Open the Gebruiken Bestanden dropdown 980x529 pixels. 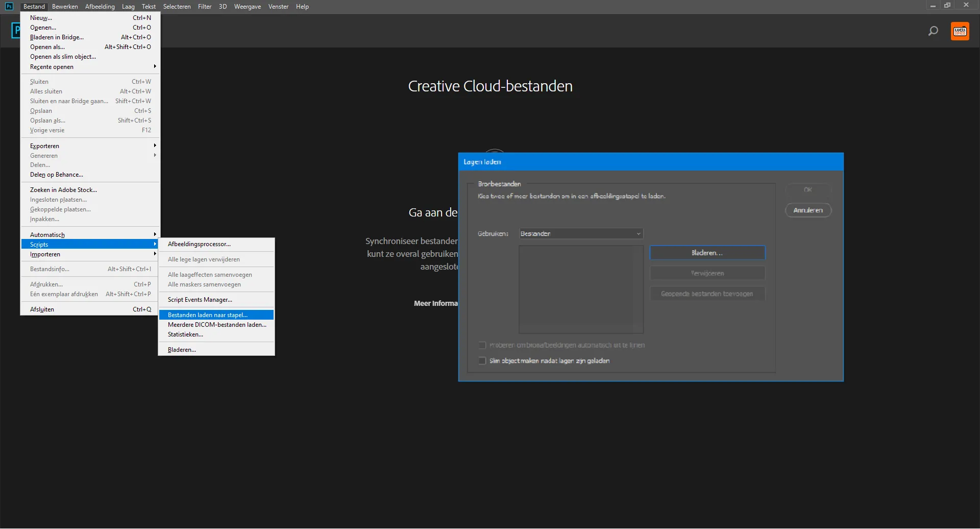coord(581,234)
